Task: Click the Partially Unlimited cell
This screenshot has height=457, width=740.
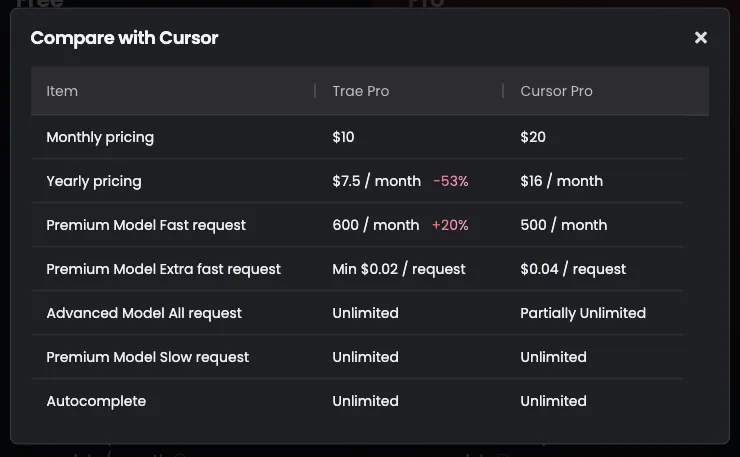Action: pyautogui.click(x=583, y=313)
